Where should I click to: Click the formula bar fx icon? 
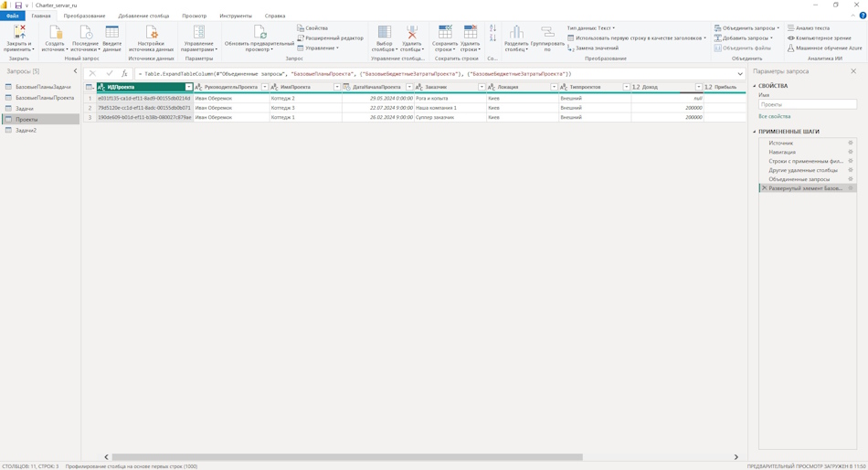tap(124, 73)
